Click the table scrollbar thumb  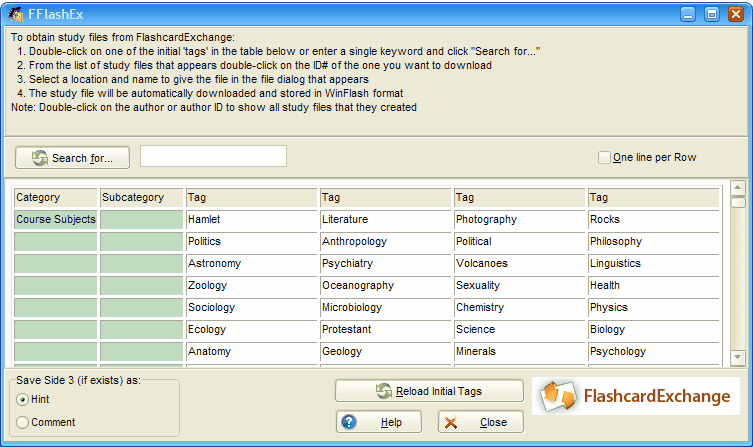738,202
